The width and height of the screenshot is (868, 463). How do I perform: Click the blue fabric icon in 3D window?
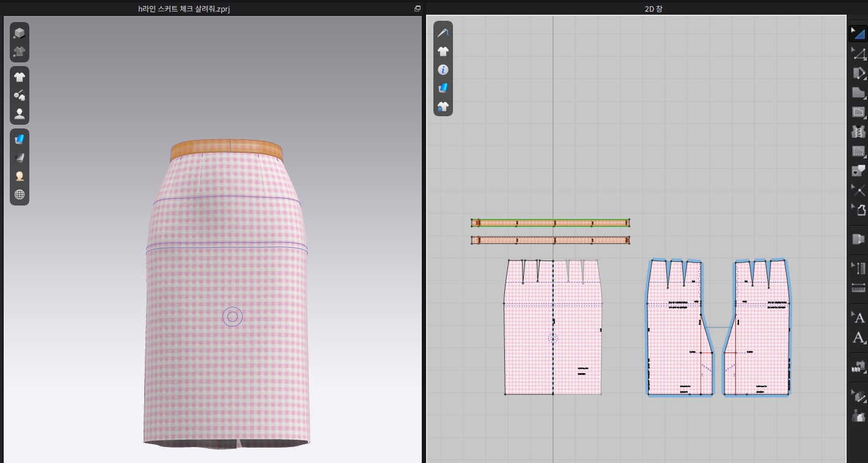pyautogui.click(x=20, y=139)
